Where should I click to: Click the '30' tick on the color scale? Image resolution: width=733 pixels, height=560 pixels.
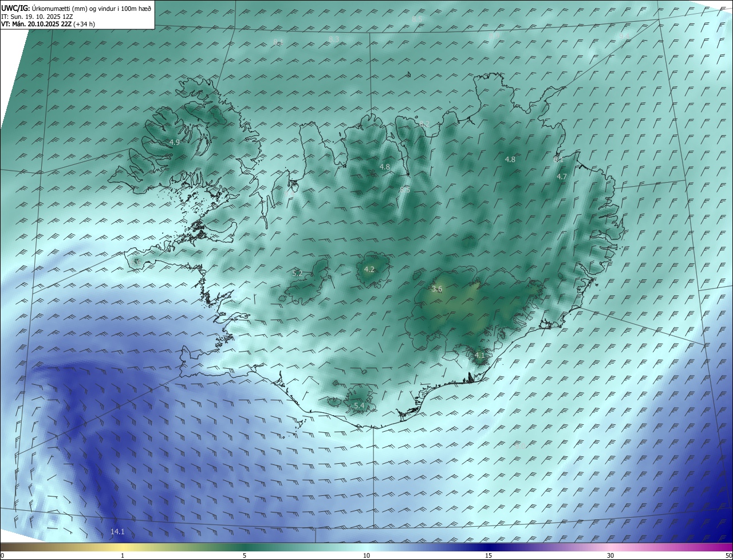pos(610,556)
